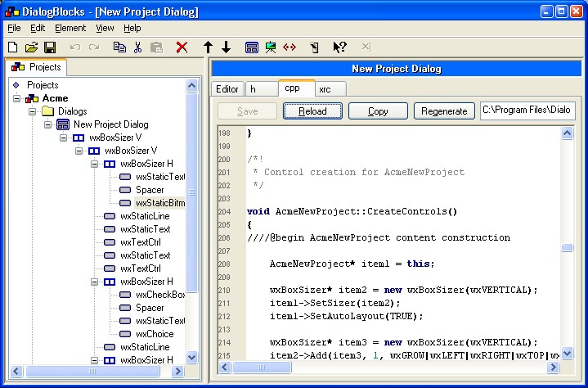Select the wxStaticLine item below wxStaticBitmap

[145, 216]
